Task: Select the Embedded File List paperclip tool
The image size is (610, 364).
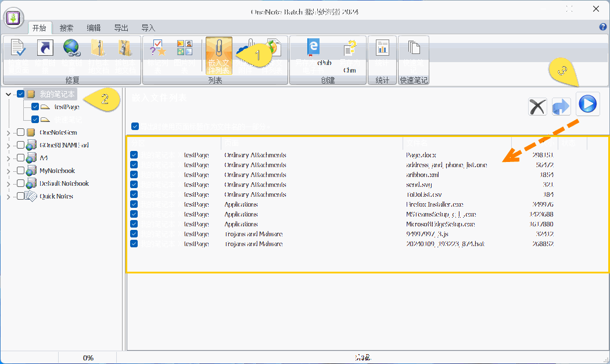Action: [218, 55]
